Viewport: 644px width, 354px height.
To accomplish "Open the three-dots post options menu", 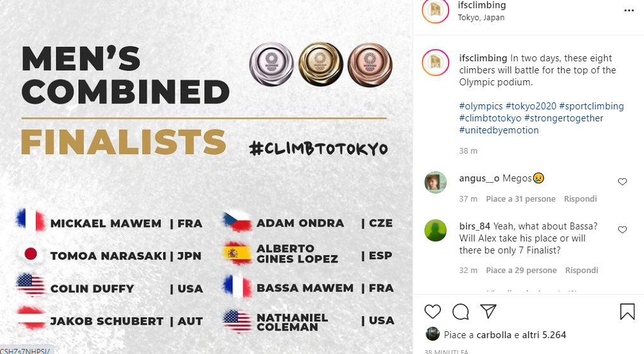I will click(x=629, y=11).
